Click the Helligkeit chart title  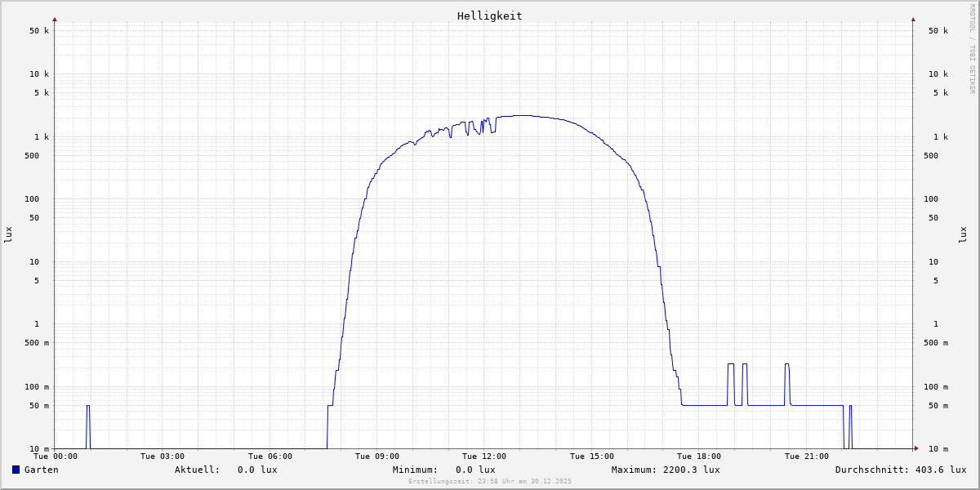pos(489,16)
